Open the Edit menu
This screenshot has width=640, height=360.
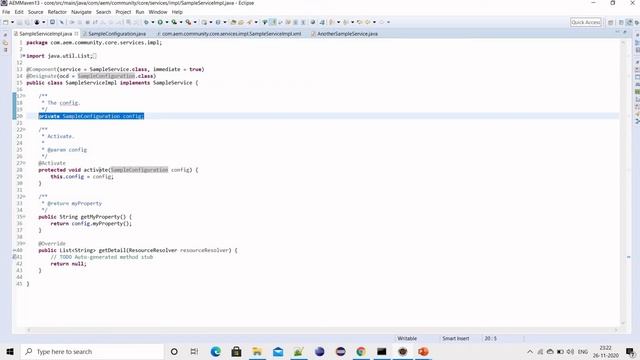click(x=19, y=12)
